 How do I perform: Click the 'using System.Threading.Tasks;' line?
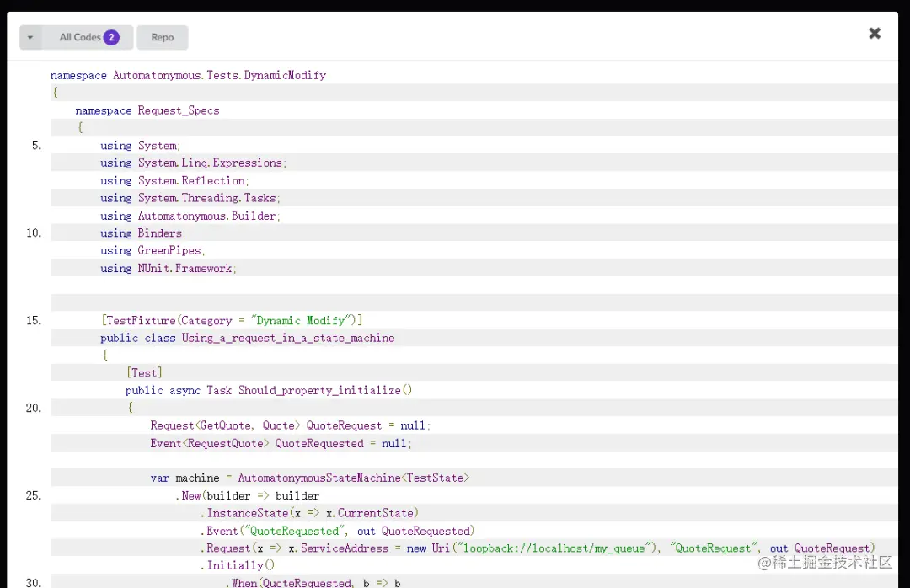tap(190, 198)
